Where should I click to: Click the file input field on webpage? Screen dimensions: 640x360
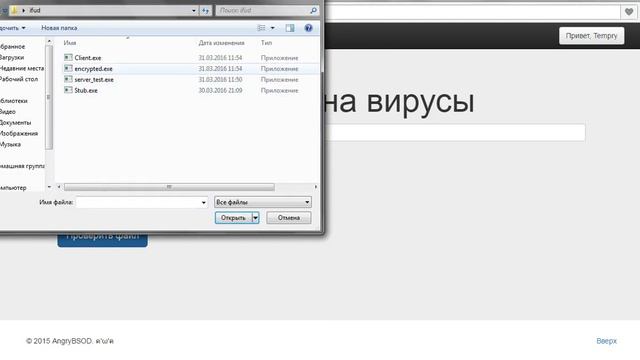[456, 133]
